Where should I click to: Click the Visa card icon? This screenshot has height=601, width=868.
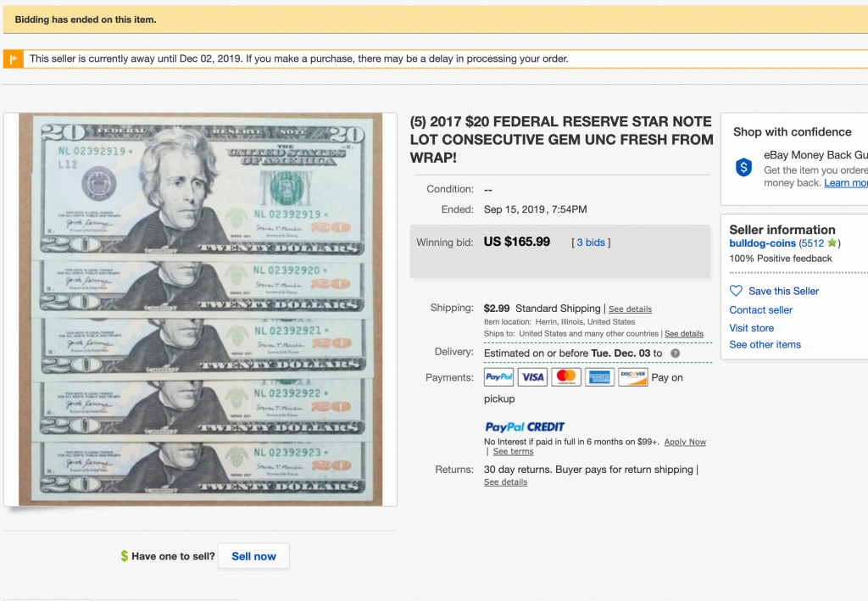[x=532, y=377]
